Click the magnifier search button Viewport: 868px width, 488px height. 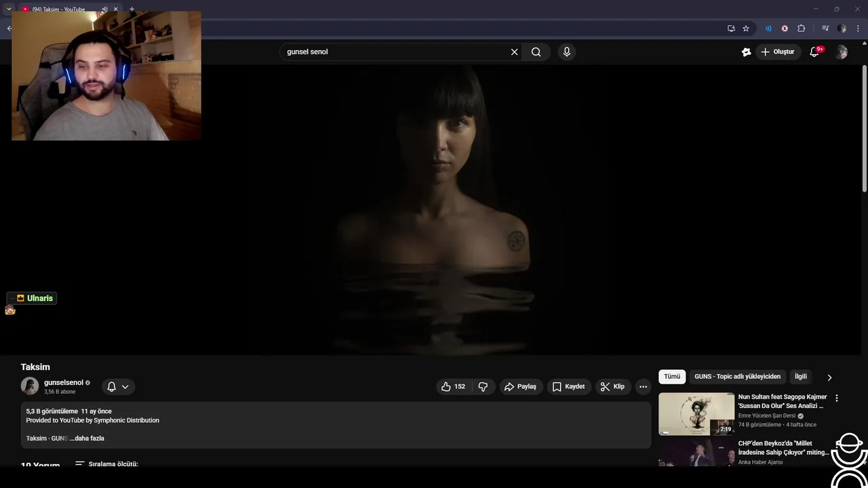(x=536, y=52)
